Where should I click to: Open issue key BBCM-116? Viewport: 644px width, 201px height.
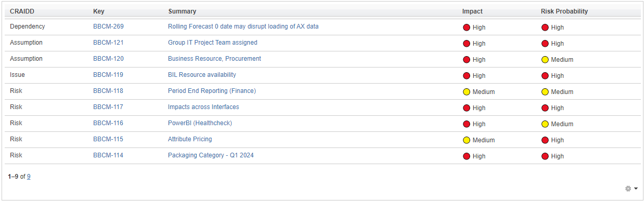(x=108, y=123)
